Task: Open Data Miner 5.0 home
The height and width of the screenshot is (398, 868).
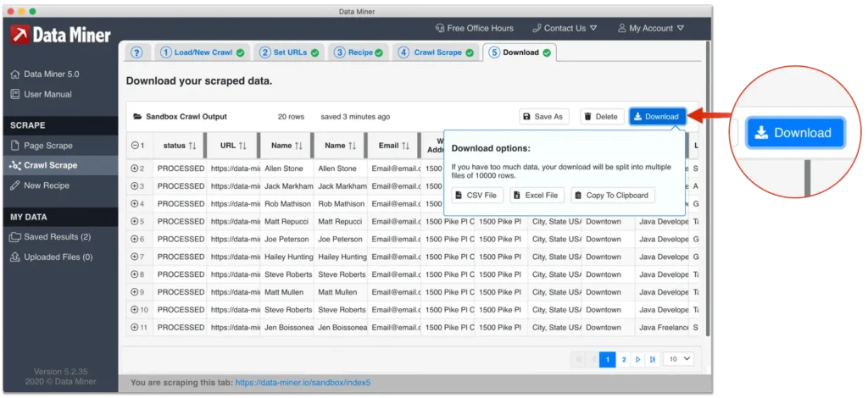Action: tap(45, 74)
